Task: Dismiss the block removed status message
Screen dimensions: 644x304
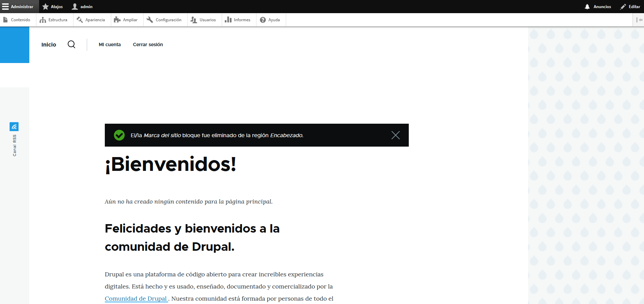Action: (x=395, y=135)
